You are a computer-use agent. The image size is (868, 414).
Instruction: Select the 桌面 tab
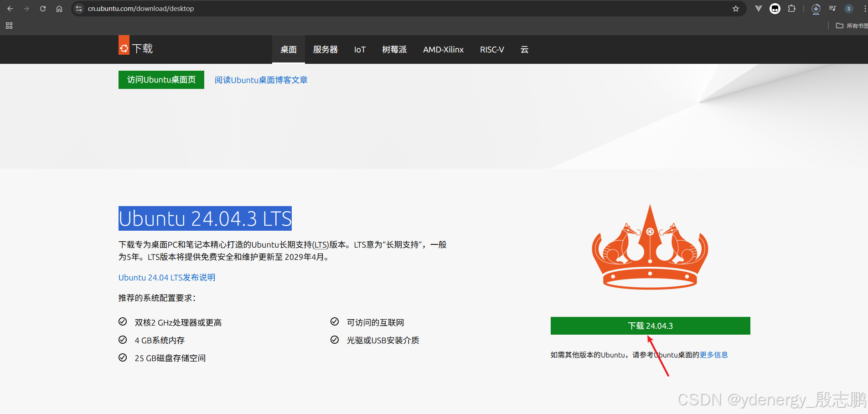(x=289, y=49)
